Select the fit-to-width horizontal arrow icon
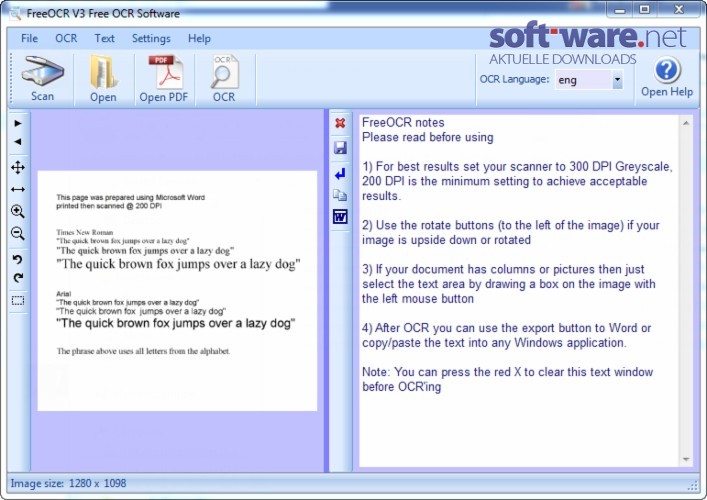 click(18, 189)
